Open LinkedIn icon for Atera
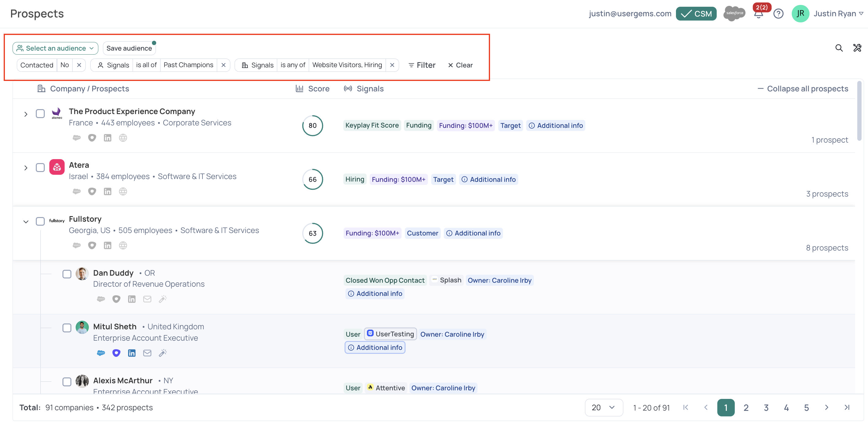 pos(108,191)
